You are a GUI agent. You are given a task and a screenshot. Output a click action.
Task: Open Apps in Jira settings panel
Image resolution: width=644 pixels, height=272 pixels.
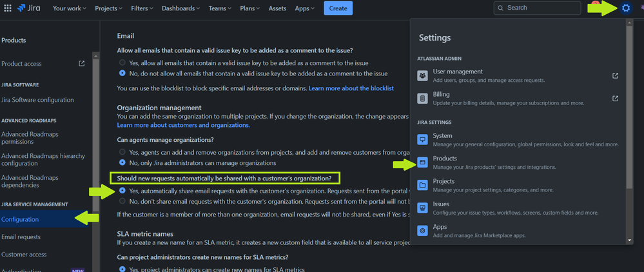(518, 231)
